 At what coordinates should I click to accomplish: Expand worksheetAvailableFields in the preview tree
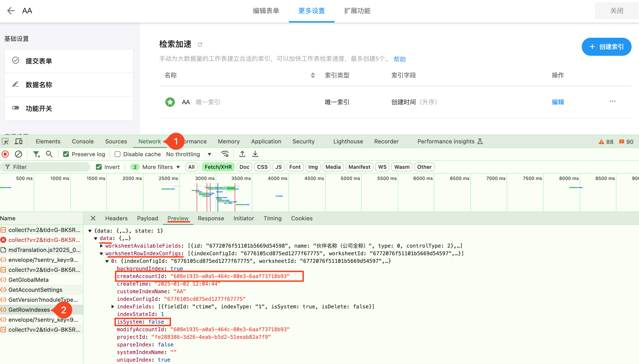coord(101,246)
